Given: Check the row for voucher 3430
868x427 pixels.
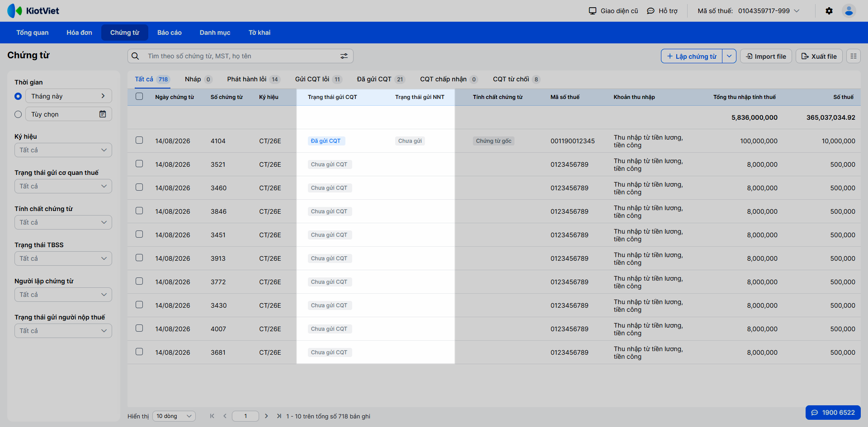Looking at the screenshot, I should pyautogui.click(x=139, y=305).
